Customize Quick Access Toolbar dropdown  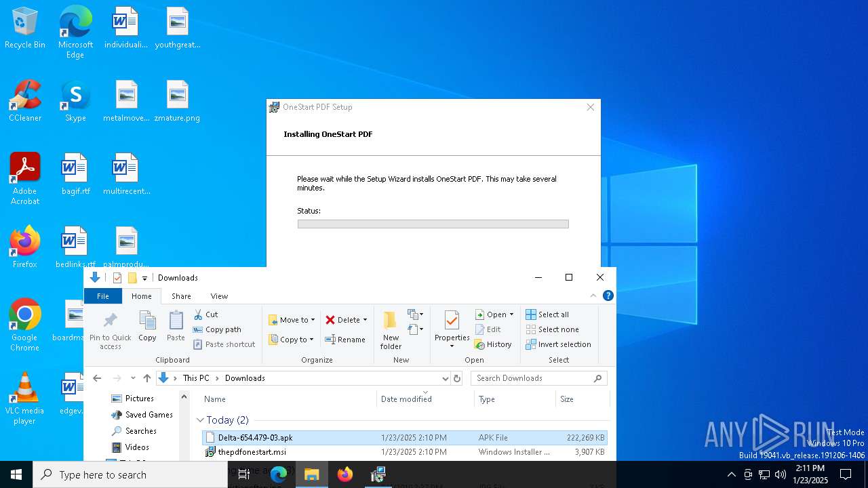coord(144,278)
